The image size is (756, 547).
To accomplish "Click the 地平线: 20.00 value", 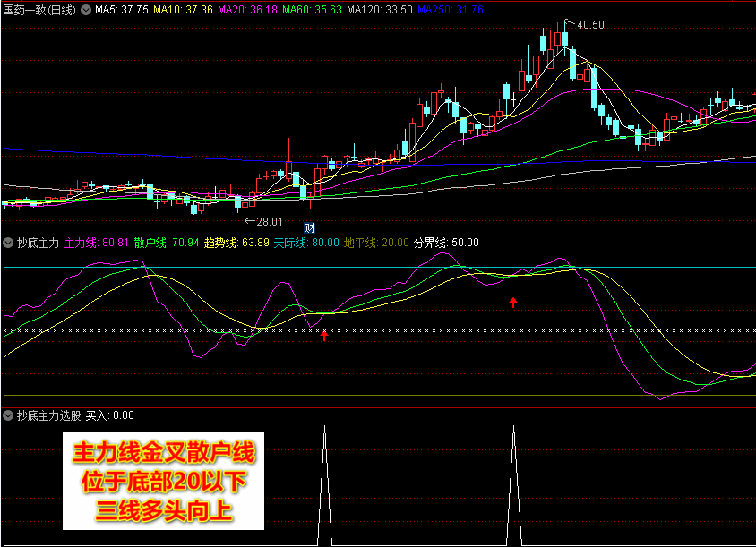I will point(376,243).
